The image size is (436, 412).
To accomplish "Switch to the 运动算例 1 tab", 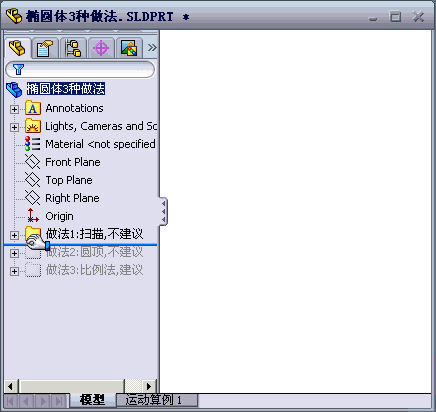I will click(157, 400).
